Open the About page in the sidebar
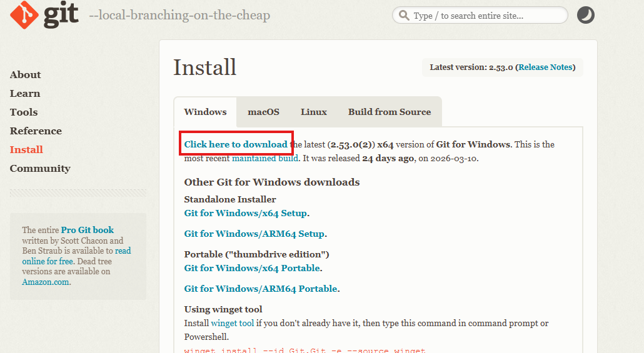 26,75
